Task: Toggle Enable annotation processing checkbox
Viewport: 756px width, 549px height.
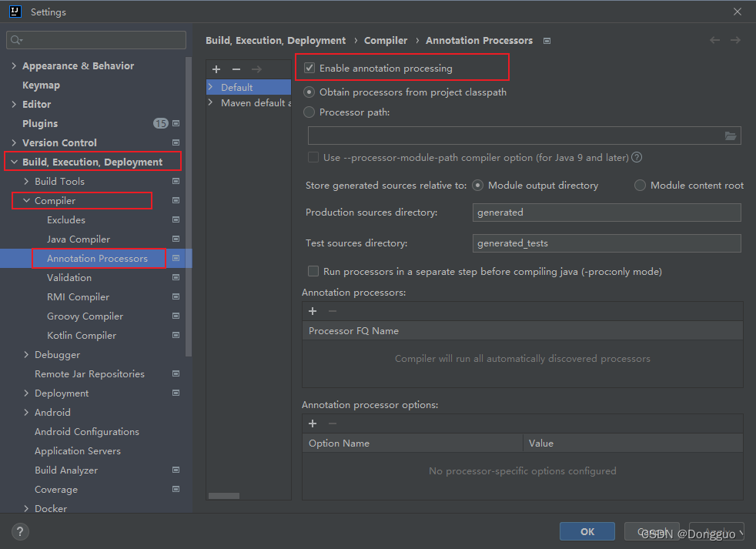Action: 309,68
